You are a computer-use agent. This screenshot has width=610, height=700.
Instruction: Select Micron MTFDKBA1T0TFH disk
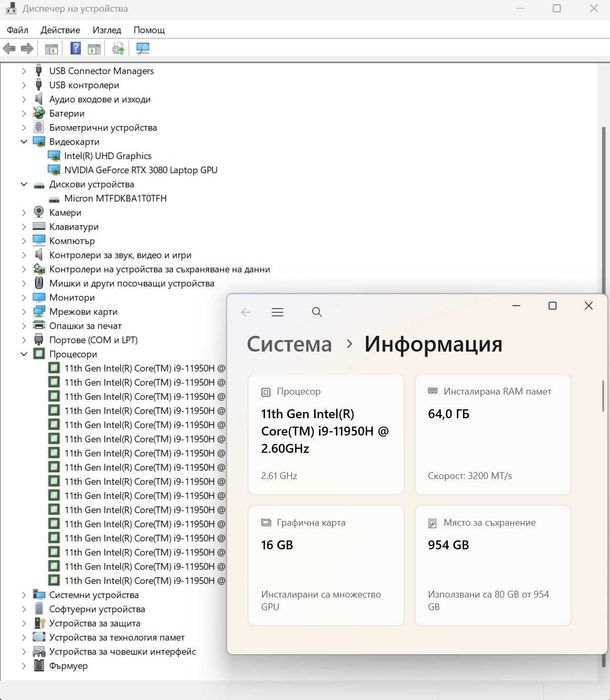(x=115, y=198)
